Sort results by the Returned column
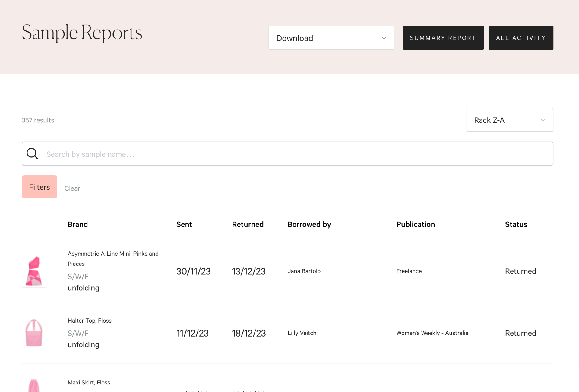 click(x=248, y=224)
